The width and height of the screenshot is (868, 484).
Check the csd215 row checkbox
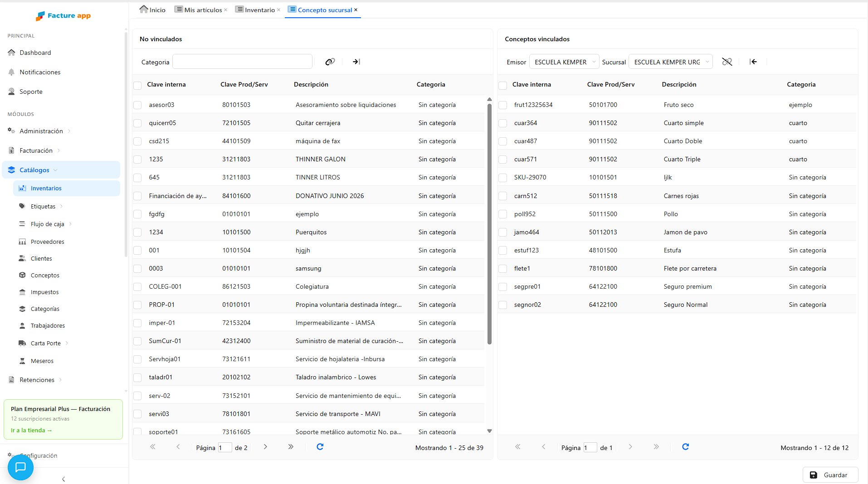click(137, 141)
